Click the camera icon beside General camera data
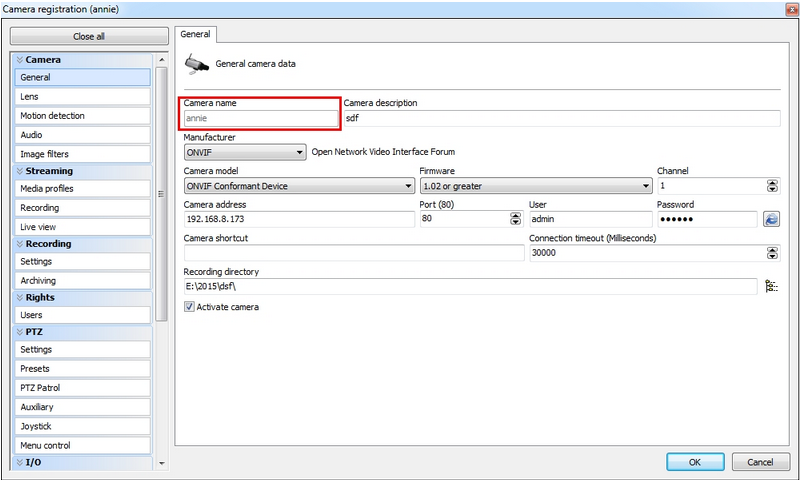The image size is (800, 480). tap(196, 64)
